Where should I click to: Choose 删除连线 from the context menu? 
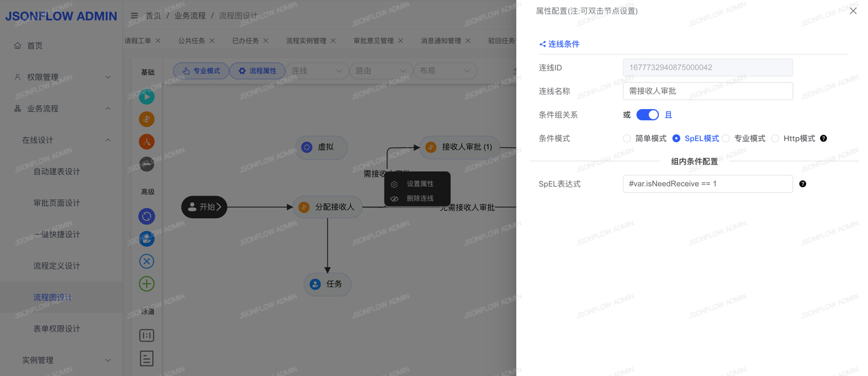coord(420,198)
